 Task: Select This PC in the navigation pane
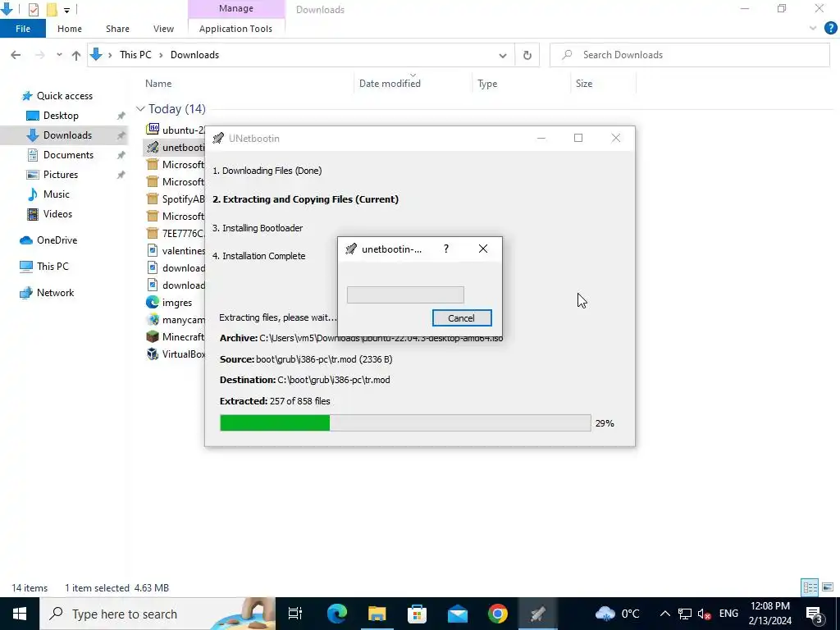point(52,267)
